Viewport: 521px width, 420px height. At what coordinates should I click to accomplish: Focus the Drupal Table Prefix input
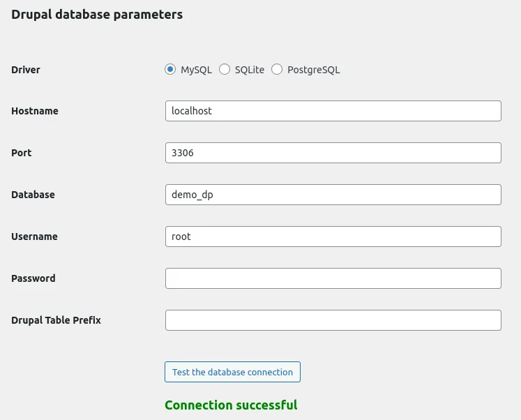(x=333, y=320)
